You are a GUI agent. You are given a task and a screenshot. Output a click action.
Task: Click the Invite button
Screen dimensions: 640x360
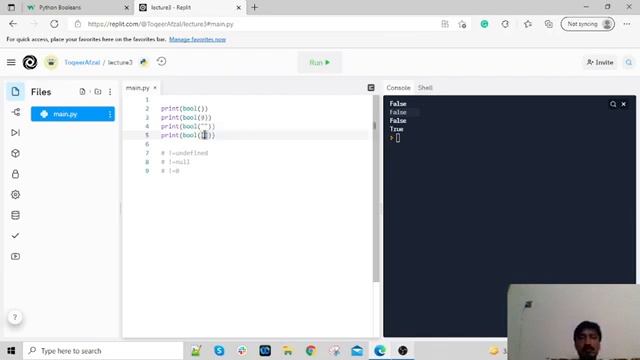pos(600,62)
